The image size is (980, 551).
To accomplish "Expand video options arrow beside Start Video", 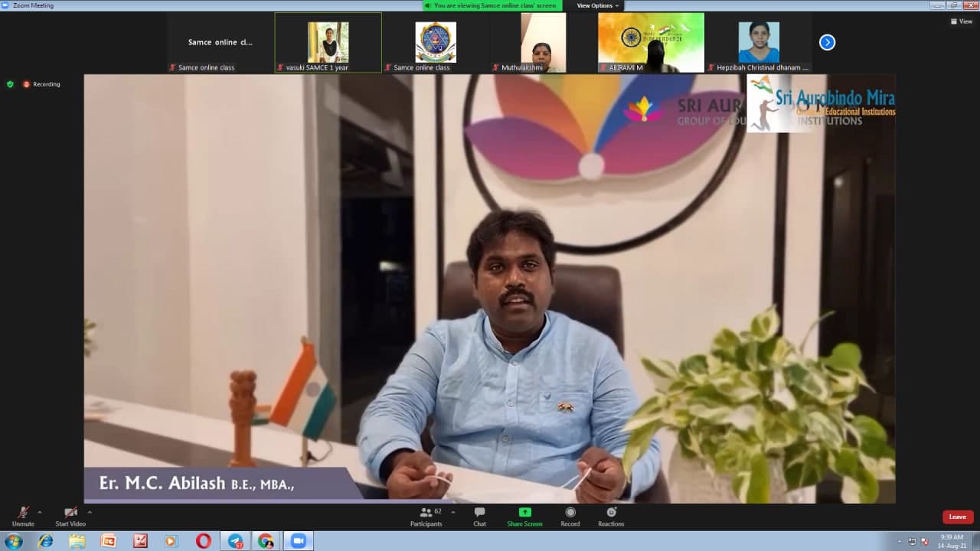I will tap(90, 512).
